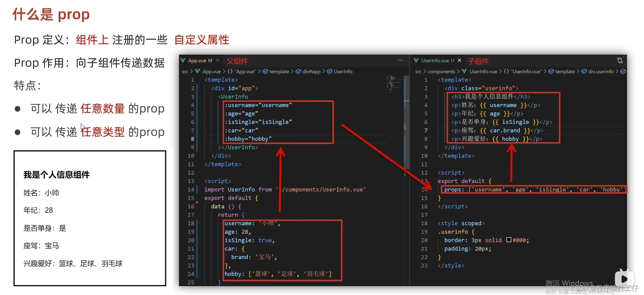Screen dimensions: 644x295
Task: Open the left editor's more actions menu
Action: coord(400,61)
